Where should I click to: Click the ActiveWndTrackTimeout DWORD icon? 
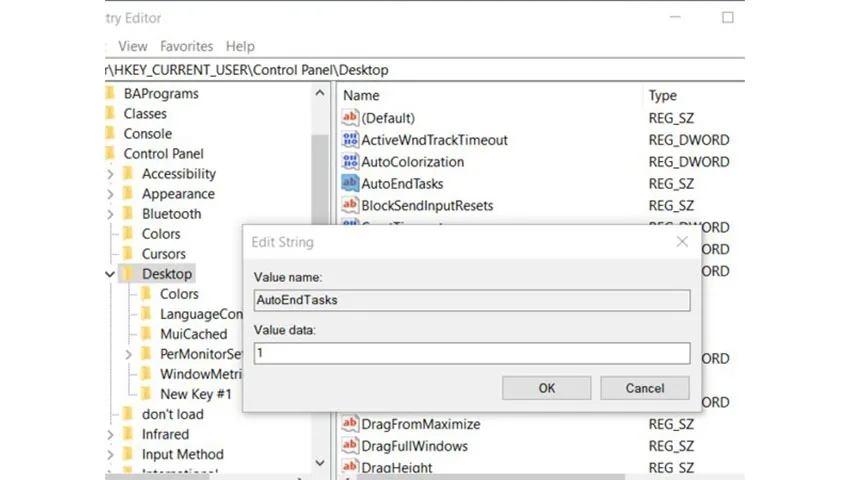pyautogui.click(x=350, y=139)
